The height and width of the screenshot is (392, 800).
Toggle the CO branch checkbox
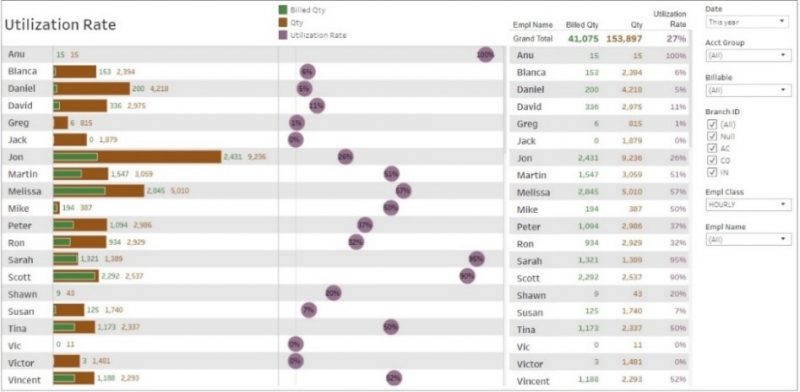712,160
